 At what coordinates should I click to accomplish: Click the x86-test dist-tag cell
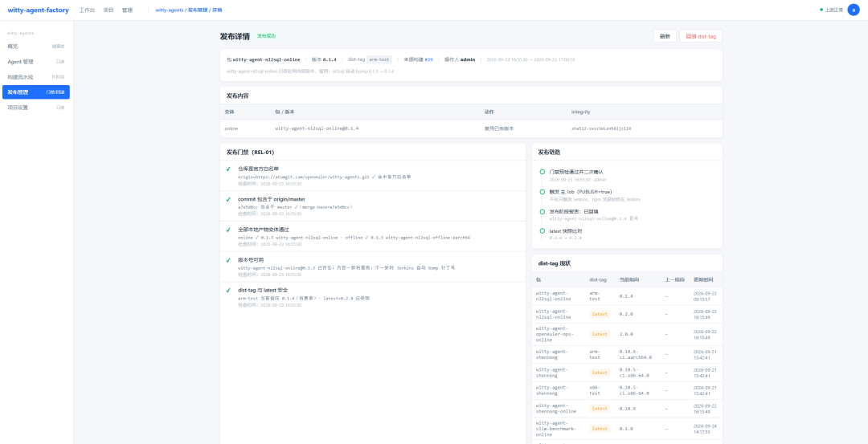(596, 390)
